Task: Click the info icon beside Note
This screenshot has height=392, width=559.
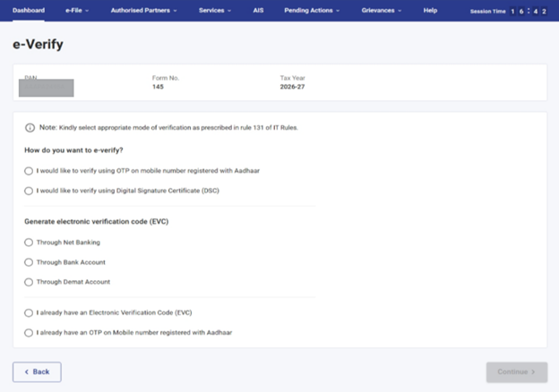Action: (30, 128)
